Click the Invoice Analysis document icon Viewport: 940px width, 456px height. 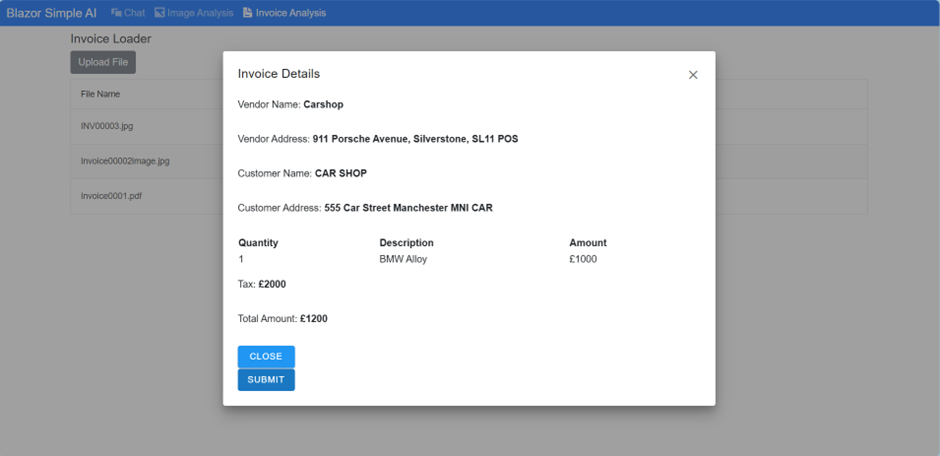pyautogui.click(x=247, y=13)
